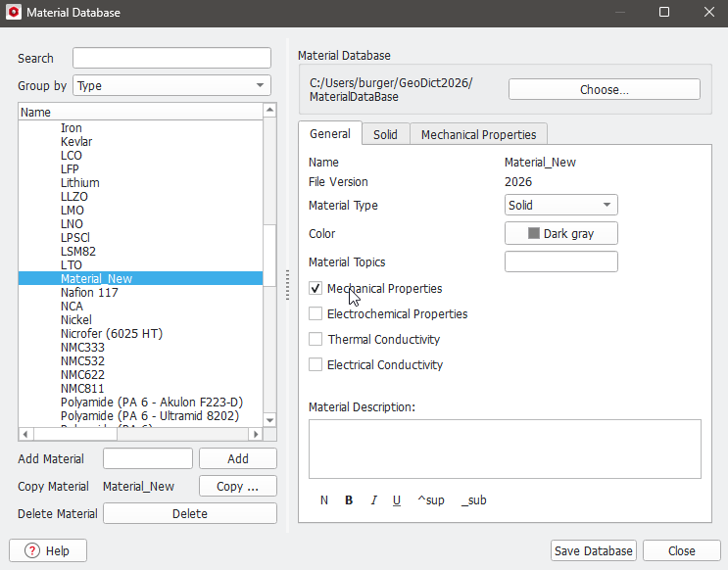This screenshot has width=728, height=570.
Task: Click the GeoDict app icon in title bar
Action: pos(14,12)
